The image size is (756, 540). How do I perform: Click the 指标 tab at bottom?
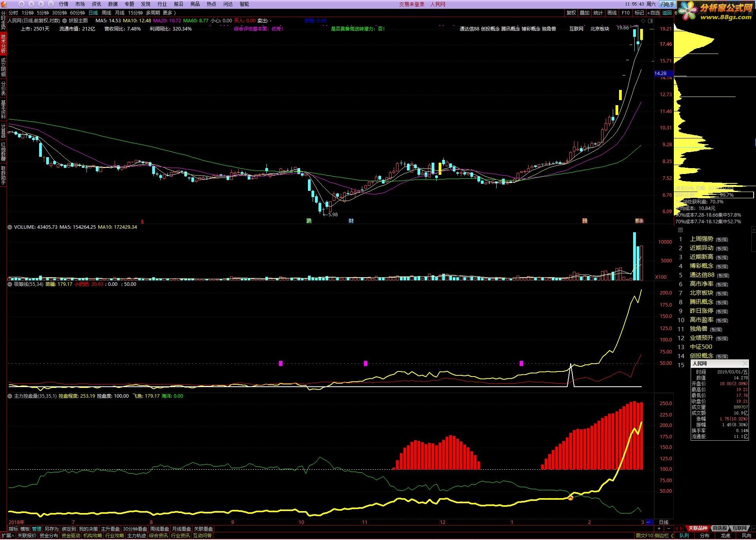pyautogui.click(x=13, y=529)
